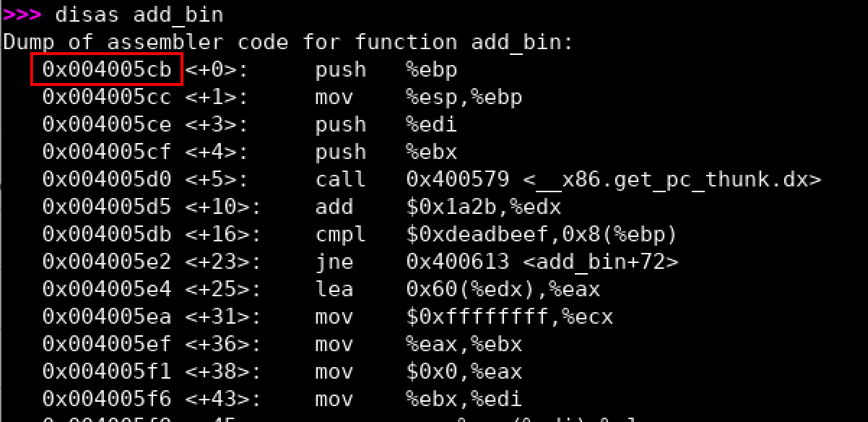Screen dimensions: 868x422
Task: Click address 0x004005e2 on the jne line
Action: click(106, 262)
